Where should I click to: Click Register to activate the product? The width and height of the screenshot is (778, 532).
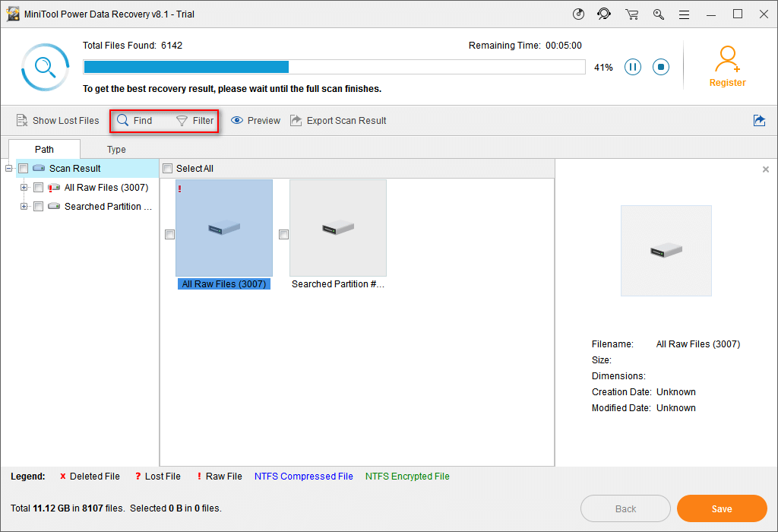[x=727, y=67]
